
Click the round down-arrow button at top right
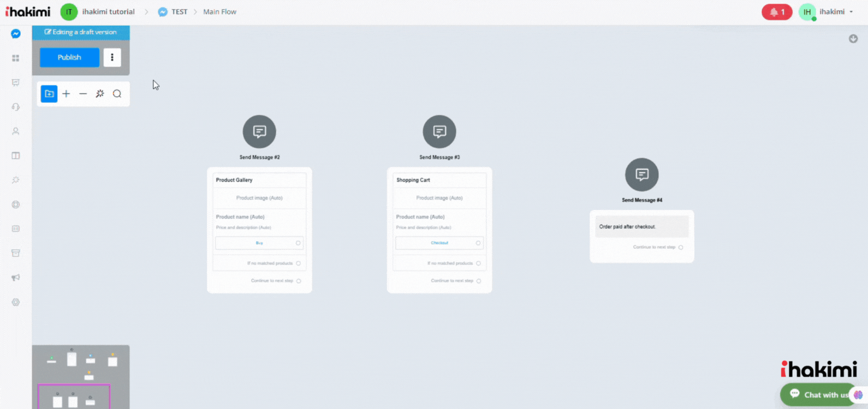pyautogui.click(x=853, y=39)
